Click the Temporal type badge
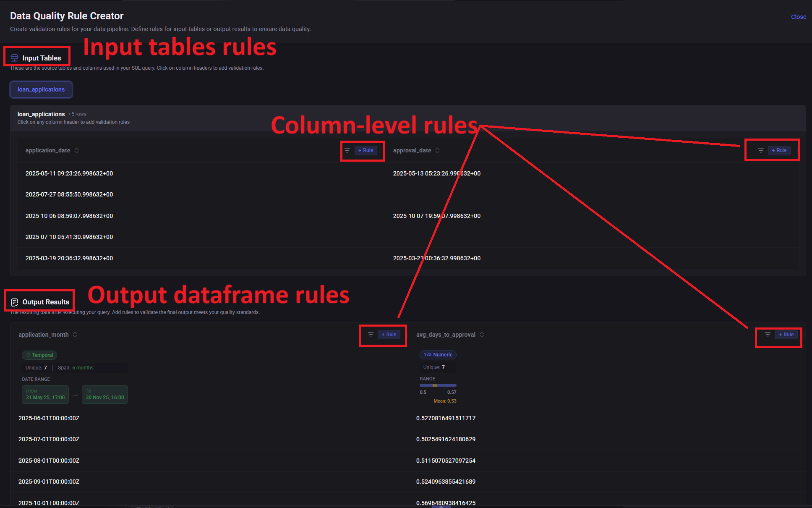The image size is (812, 508). (39, 355)
